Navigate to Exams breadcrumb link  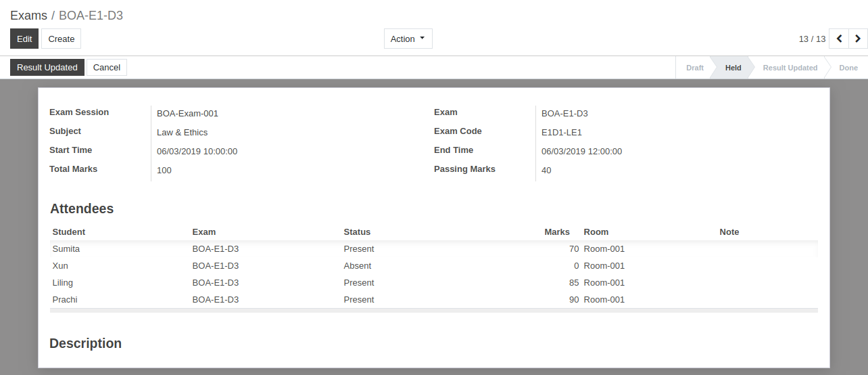tap(28, 16)
